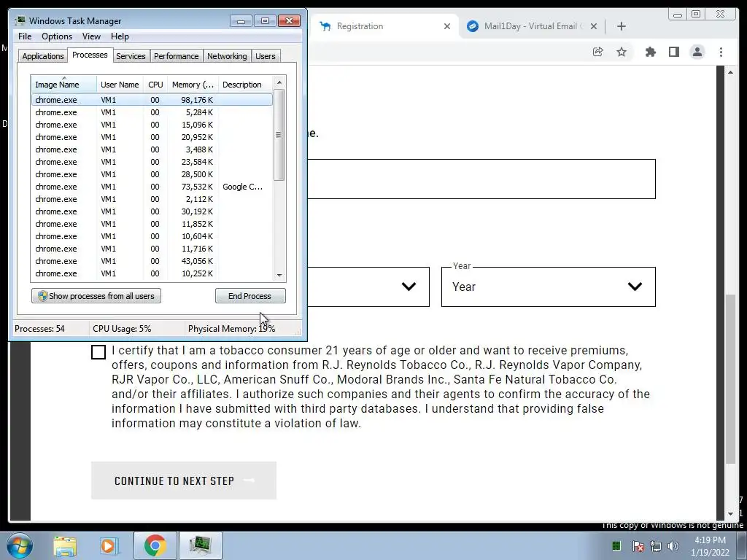The height and width of the screenshot is (560, 747).
Task: Open the Chrome three-dot menu
Action: pyautogui.click(x=721, y=52)
